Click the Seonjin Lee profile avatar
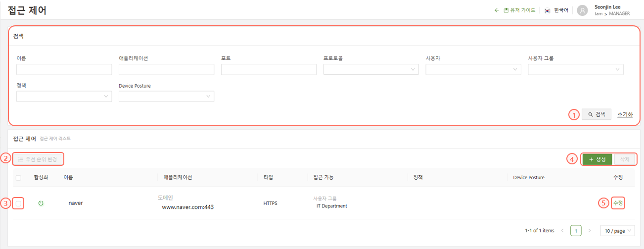This screenshot has width=644, height=249. point(583,10)
